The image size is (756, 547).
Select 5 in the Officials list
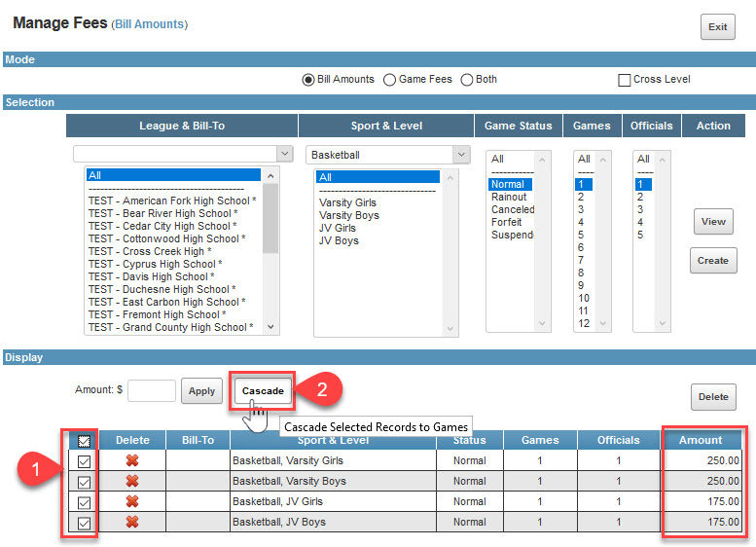[640, 235]
